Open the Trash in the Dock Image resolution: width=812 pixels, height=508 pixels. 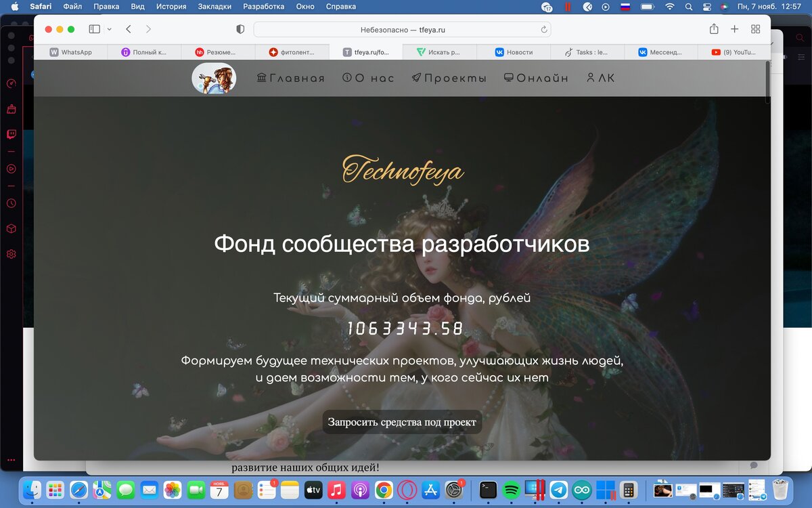coord(780,490)
